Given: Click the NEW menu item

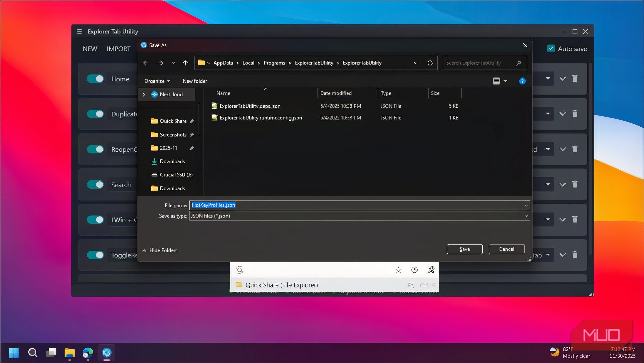Looking at the screenshot, I should click(x=90, y=49).
